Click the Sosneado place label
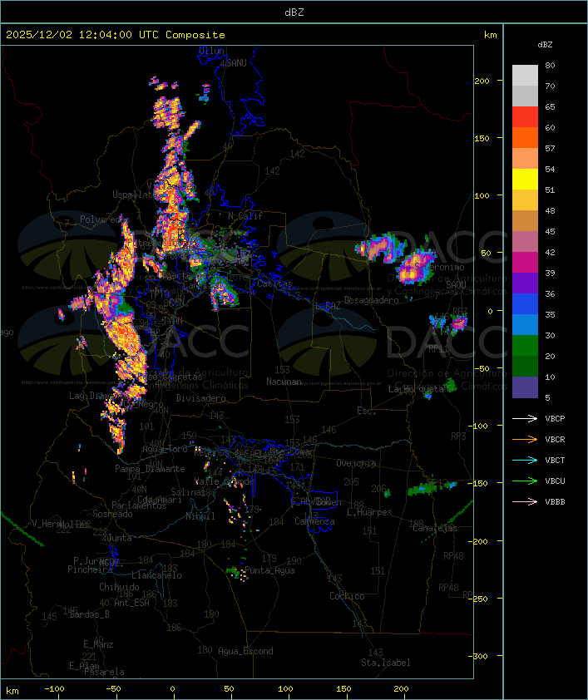Viewport: 588px width, 700px height. click(112, 514)
